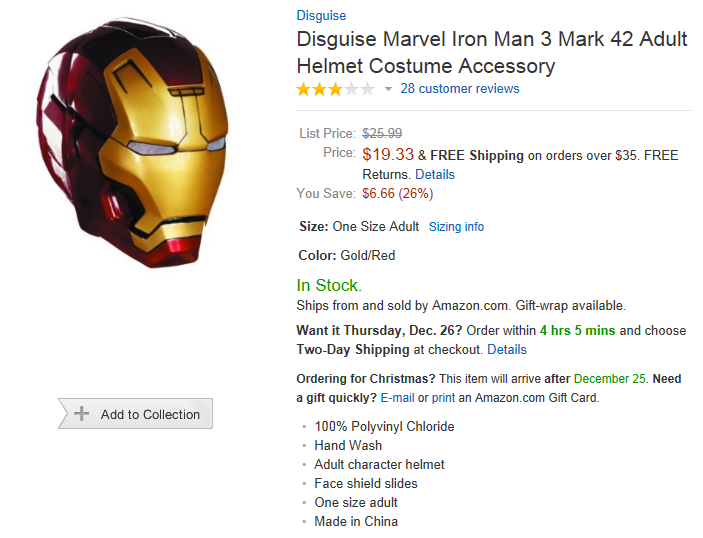
Task: Click Details link after Two-Day Shipping at checkout
Action: [506, 350]
